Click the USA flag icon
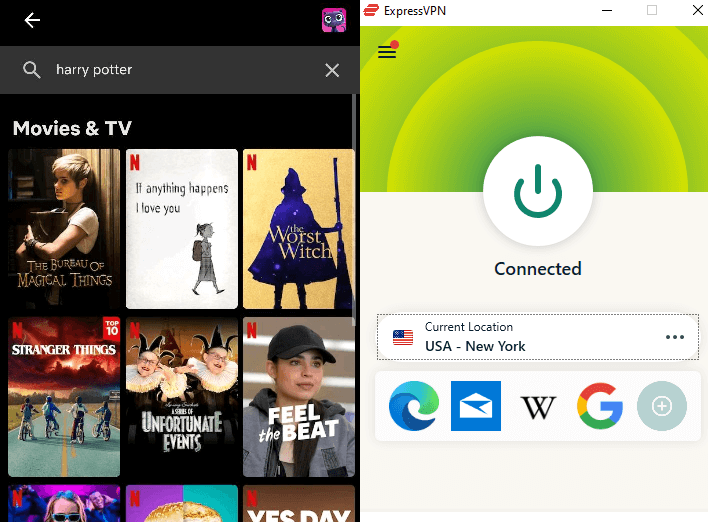This screenshot has height=522, width=708. pos(403,337)
